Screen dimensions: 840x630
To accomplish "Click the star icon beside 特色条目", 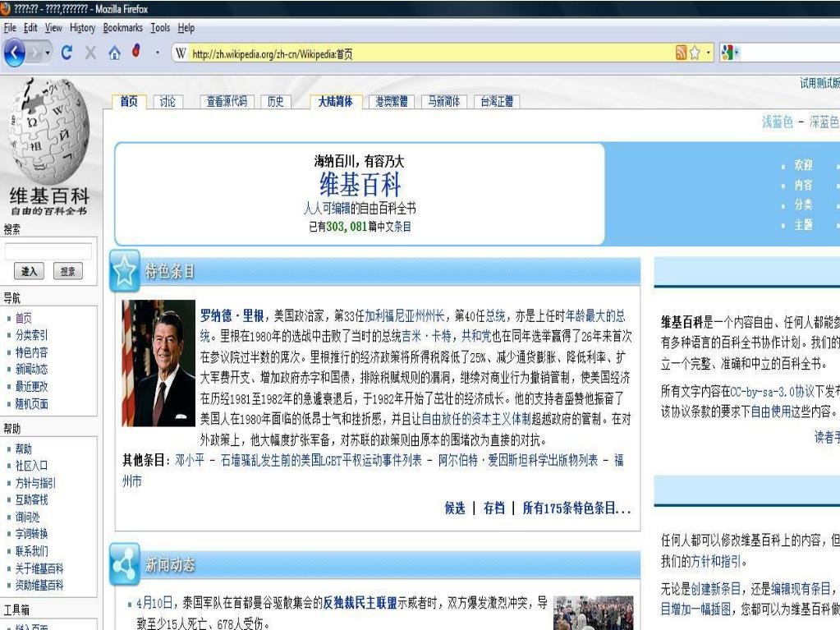I will (x=124, y=270).
